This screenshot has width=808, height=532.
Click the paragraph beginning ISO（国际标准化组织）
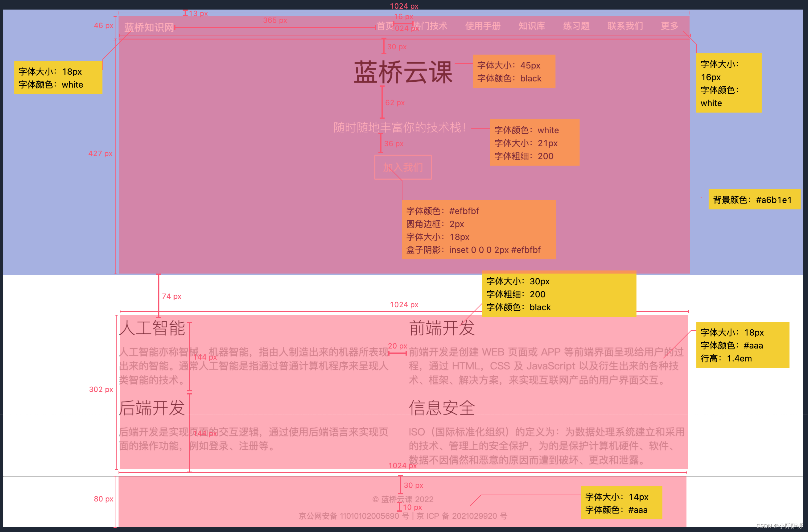tap(546, 446)
